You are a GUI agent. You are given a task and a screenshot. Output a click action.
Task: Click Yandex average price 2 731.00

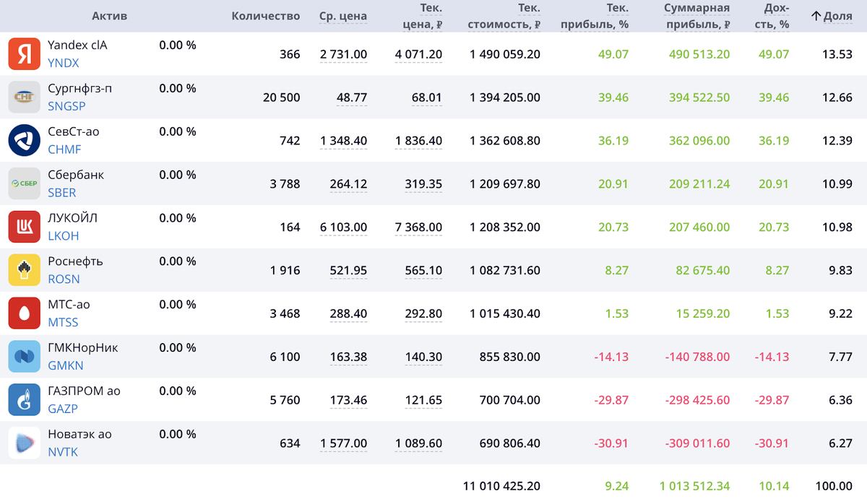(x=343, y=54)
